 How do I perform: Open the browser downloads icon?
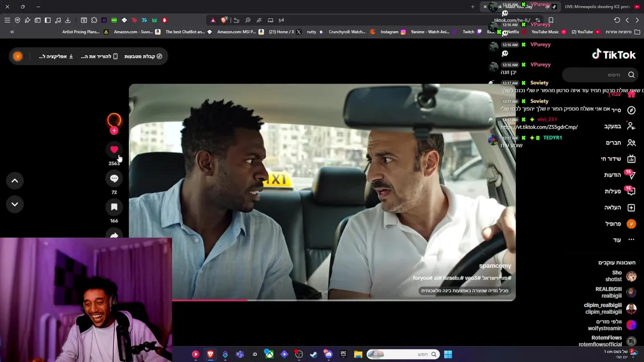(x=68, y=20)
